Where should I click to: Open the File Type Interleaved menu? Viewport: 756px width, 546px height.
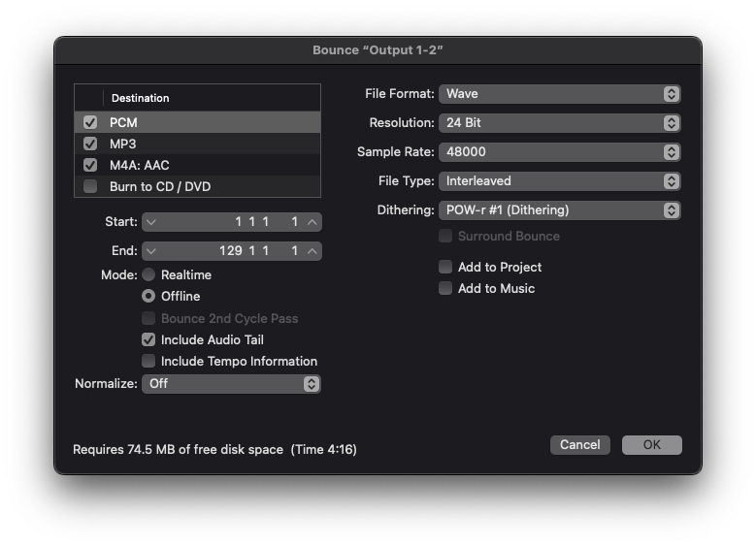[559, 181]
